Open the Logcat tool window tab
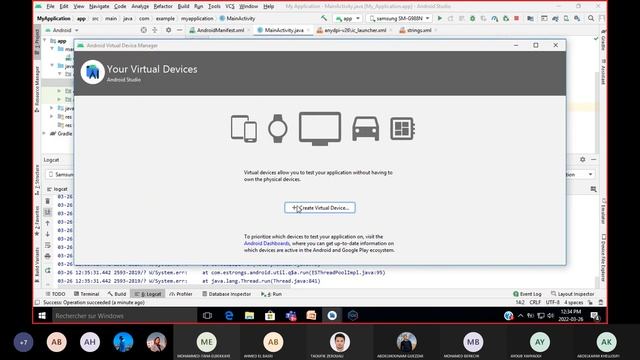 [x=148, y=294]
